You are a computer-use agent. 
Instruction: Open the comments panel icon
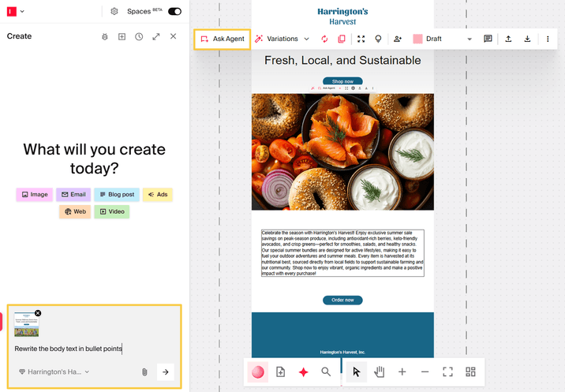(x=488, y=39)
